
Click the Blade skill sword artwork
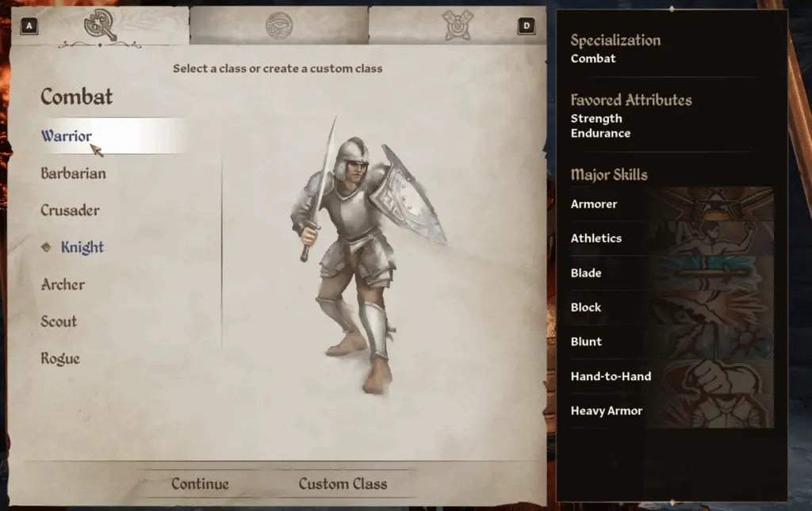pyautogui.click(x=714, y=273)
